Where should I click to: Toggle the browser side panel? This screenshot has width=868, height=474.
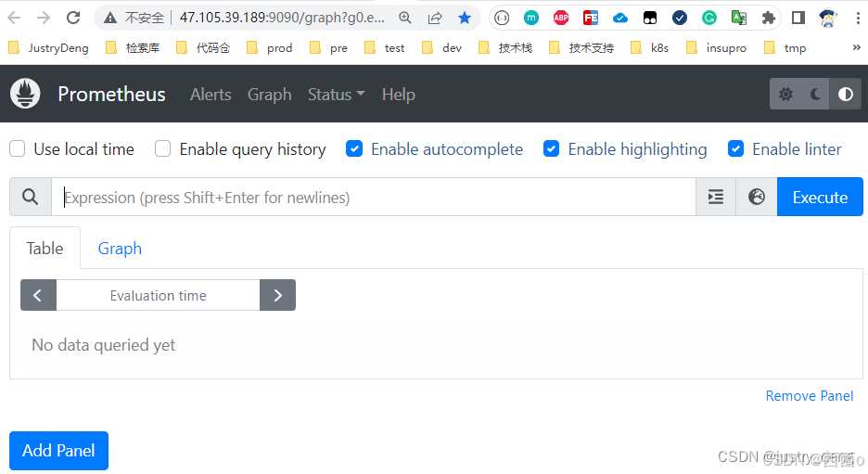click(x=798, y=18)
